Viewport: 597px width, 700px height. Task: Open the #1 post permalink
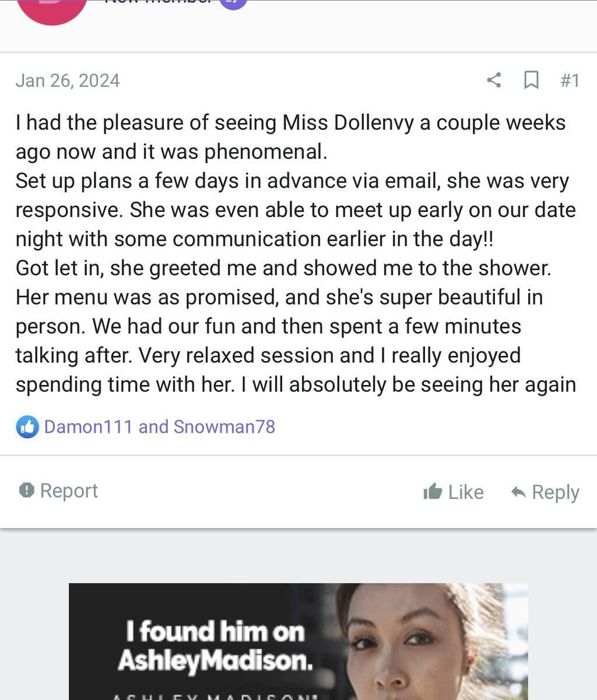[570, 80]
